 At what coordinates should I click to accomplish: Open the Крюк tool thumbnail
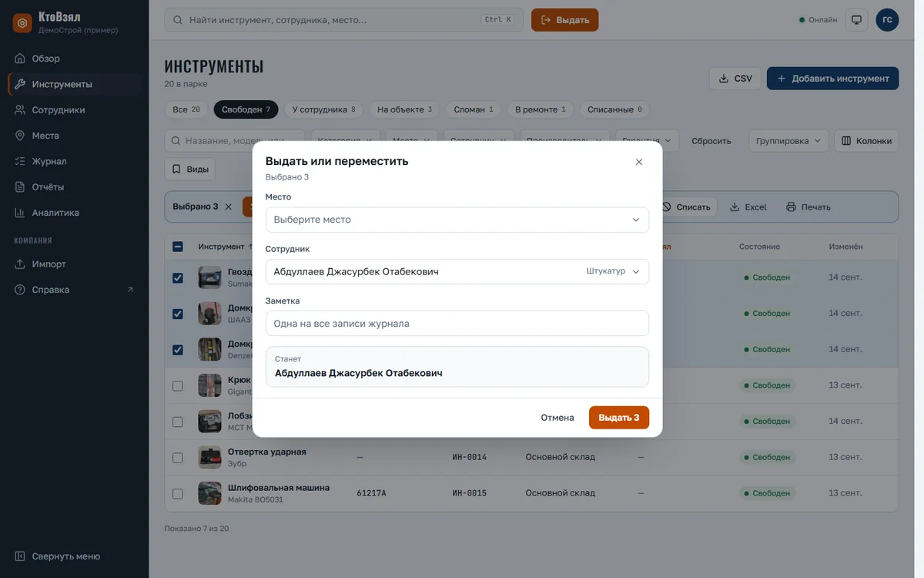(x=209, y=385)
